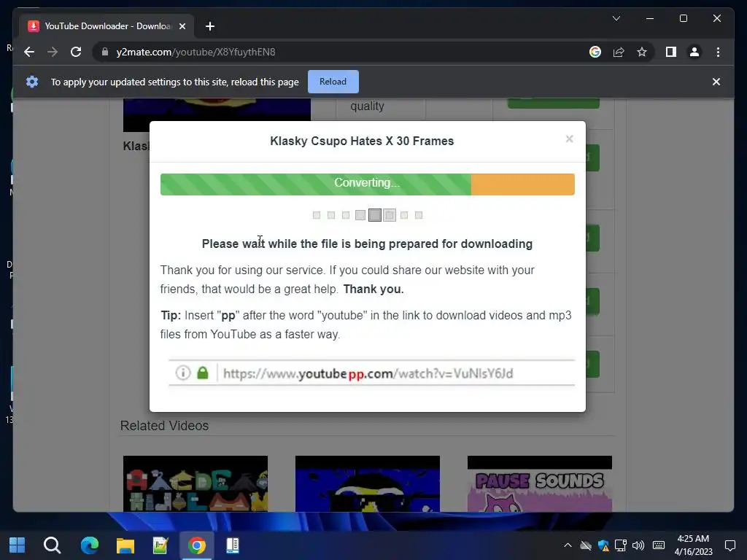Click the network tray icon
Image resolution: width=747 pixels, height=560 pixels.
point(620,545)
